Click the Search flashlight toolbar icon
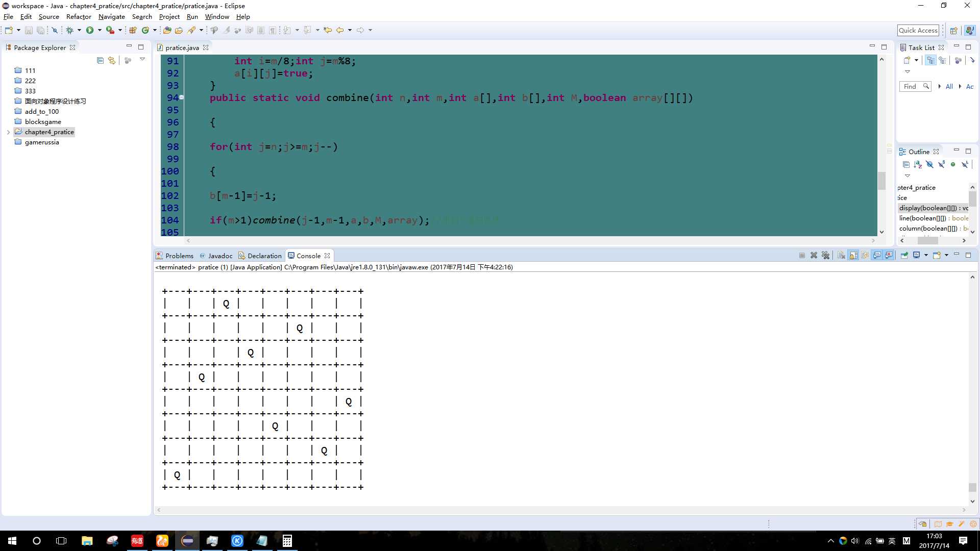Screen dimensions: 980x551 click(x=192, y=30)
